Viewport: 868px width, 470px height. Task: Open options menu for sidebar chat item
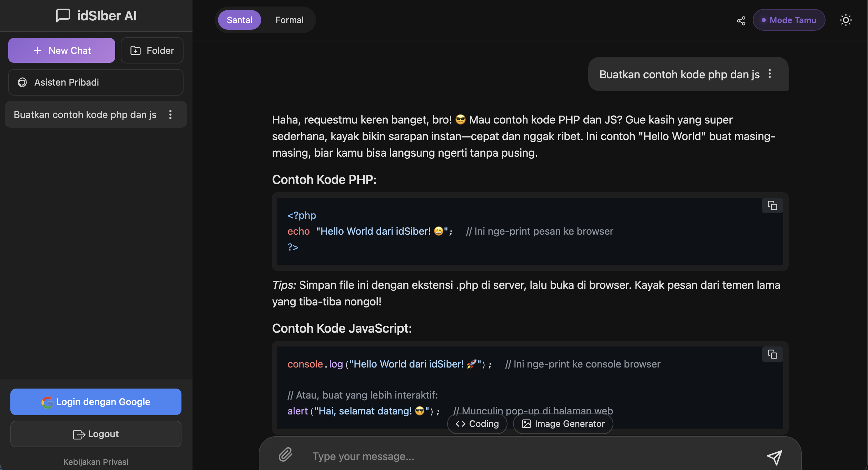[x=170, y=115]
